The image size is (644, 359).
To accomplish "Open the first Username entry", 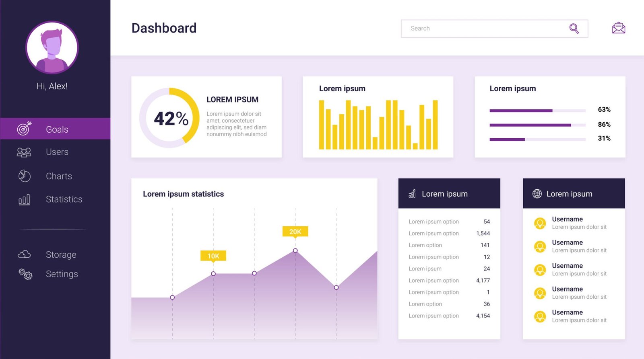I will pyautogui.click(x=567, y=220).
